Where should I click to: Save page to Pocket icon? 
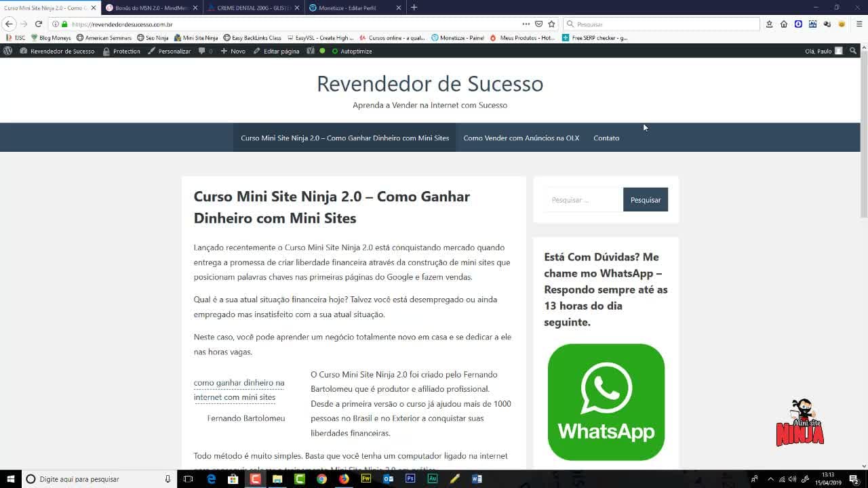[x=538, y=24]
